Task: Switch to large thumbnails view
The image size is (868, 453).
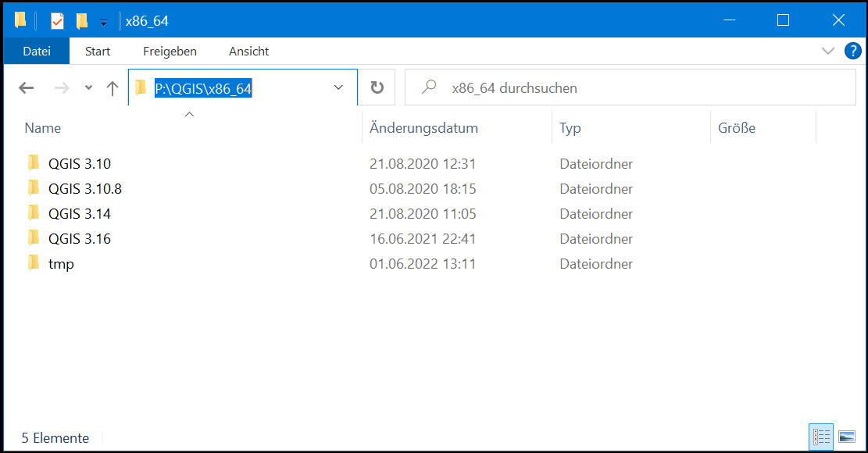Action: [846, 437]
